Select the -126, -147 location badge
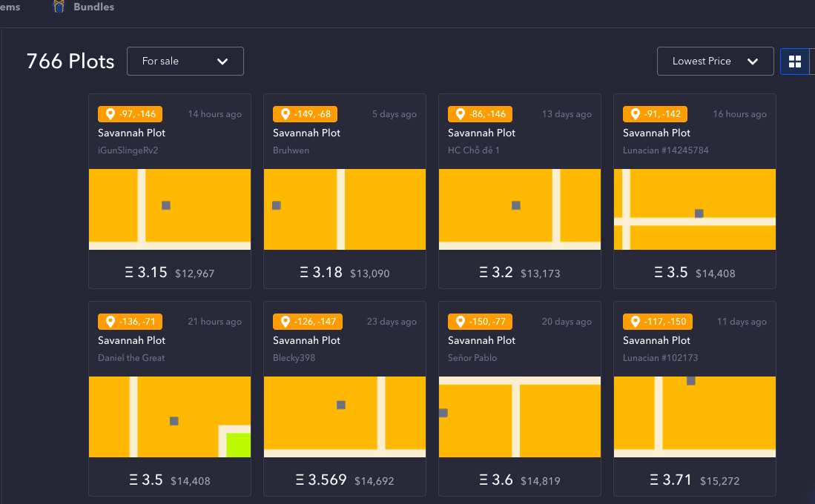Screen dimensions: 815x504 305,322
